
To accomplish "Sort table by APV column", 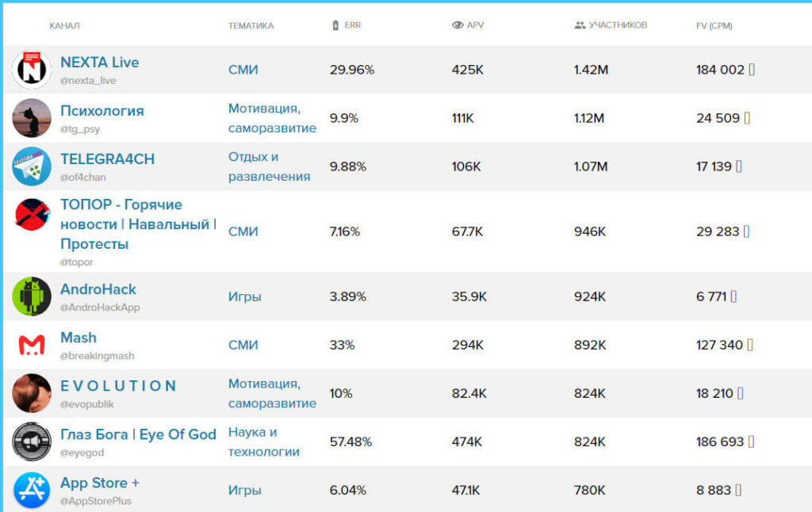I will point(474,25).
